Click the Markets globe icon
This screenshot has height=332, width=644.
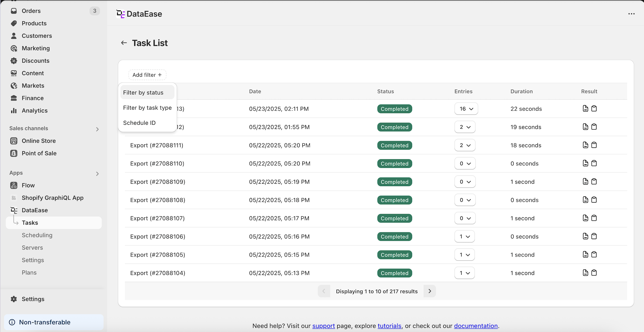click(x=14, y=86)
